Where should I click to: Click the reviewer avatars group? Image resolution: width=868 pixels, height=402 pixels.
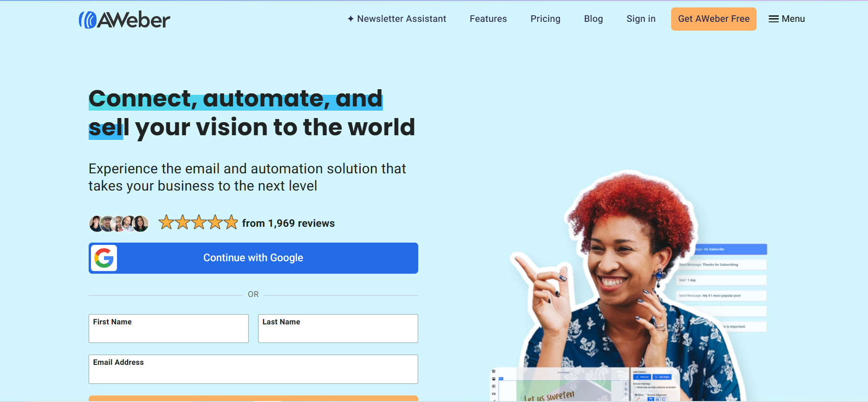pyautogui.click(x=119, y=224)
